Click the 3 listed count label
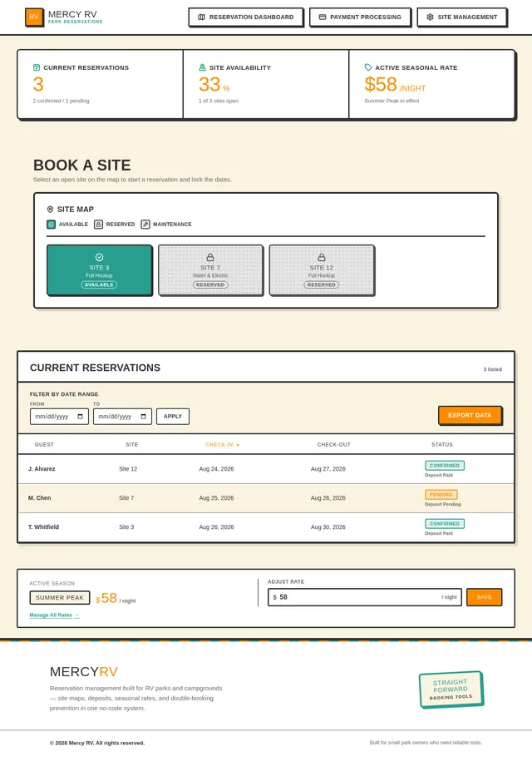The image size is (532, 761). pyautogui.click(x=492, y=369)
